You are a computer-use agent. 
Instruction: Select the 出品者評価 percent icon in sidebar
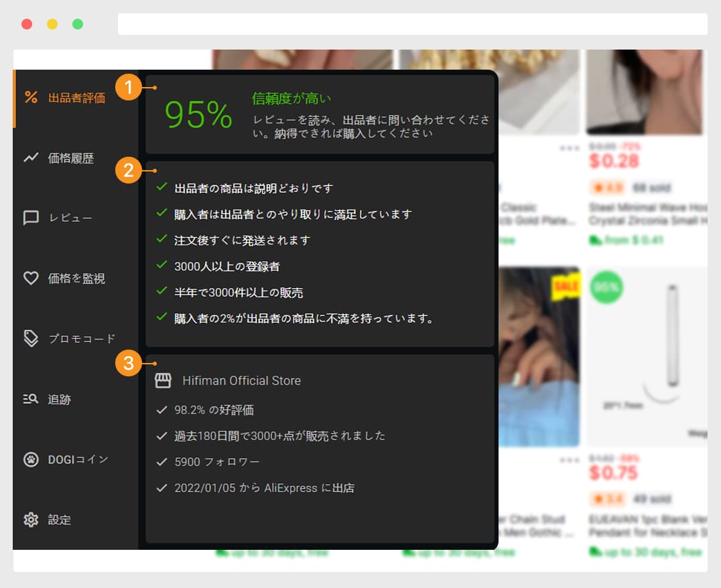tap(31, 98)
